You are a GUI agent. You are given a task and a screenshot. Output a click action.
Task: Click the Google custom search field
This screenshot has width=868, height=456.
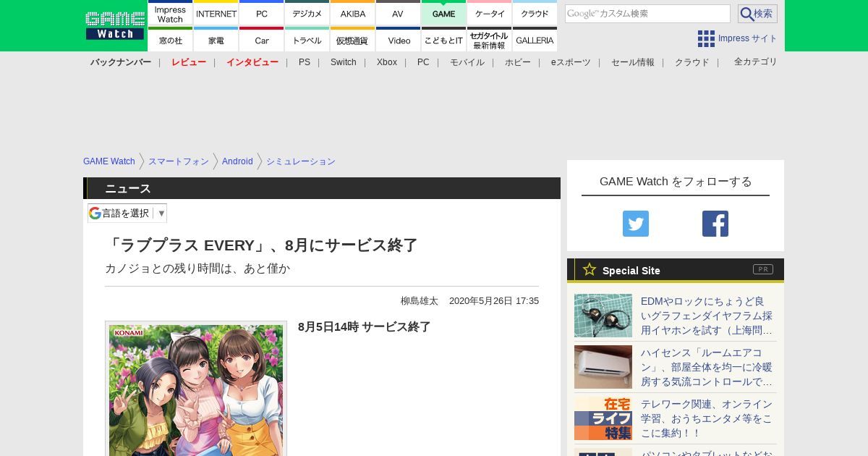(647, 14)
